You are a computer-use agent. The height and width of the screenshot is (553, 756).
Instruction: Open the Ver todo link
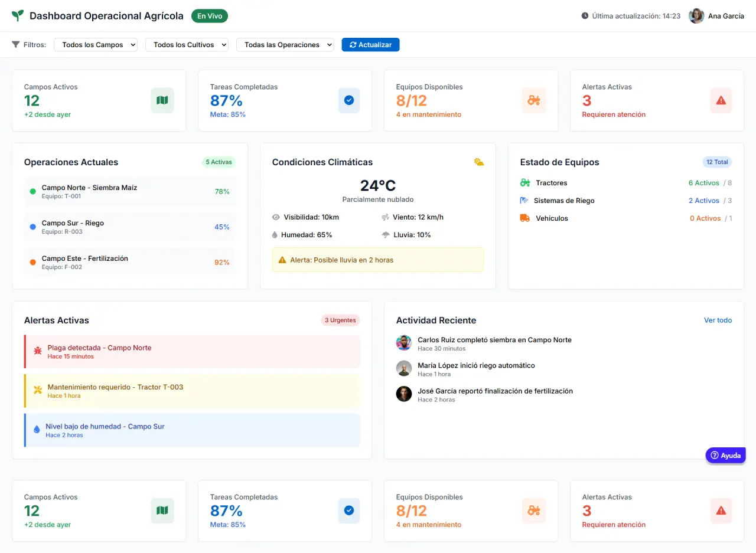point(718,320)
